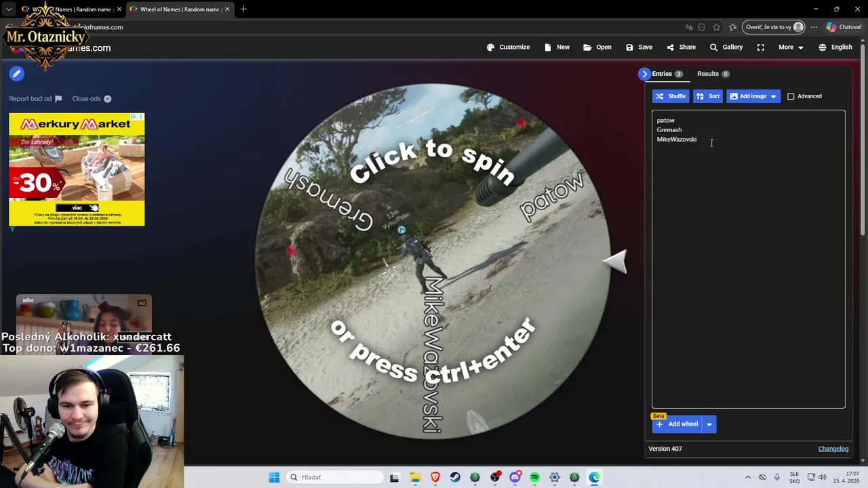Save the current wheel

coord(639,47)
